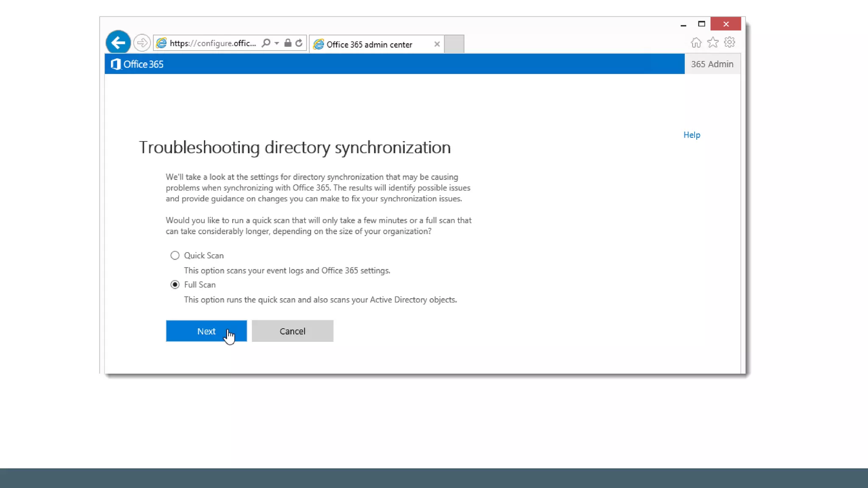The image size is (868, 488).
Task: Switch to Office 365 admin center tab
Action: [x=369, y=44]
